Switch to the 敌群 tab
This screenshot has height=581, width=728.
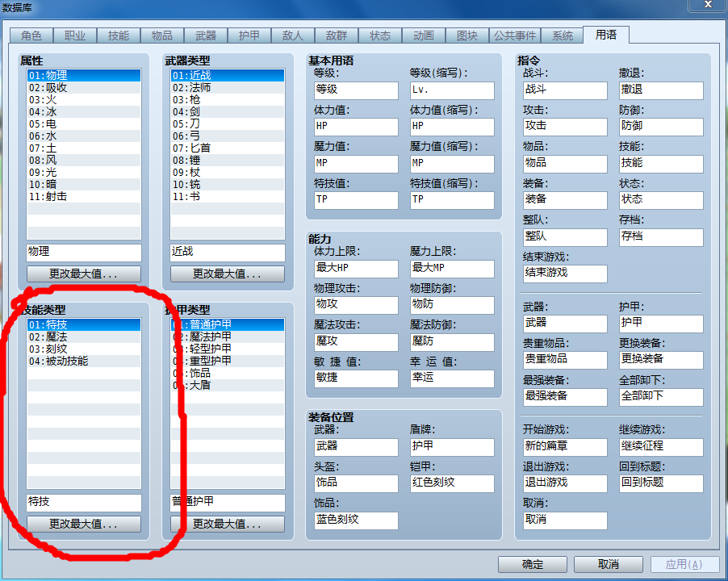337,36
